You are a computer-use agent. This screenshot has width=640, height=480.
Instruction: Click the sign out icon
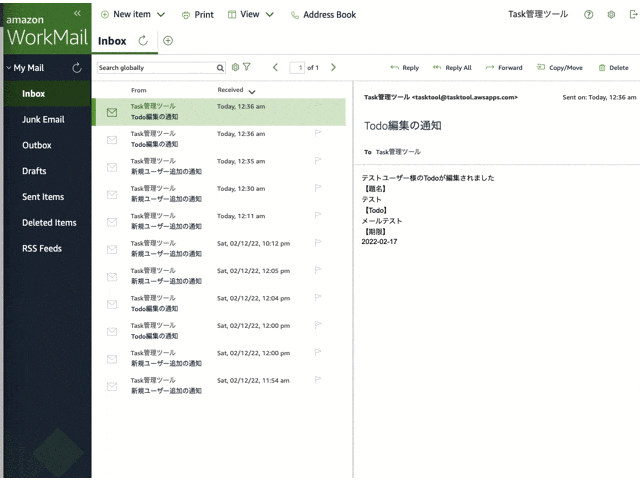(x=633, y=15)
